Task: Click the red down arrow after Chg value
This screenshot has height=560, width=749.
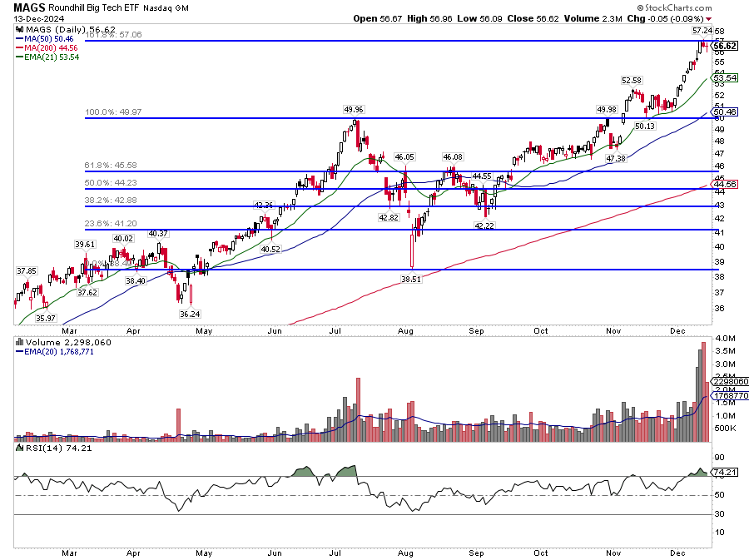Action: click(x=708, y=19)
